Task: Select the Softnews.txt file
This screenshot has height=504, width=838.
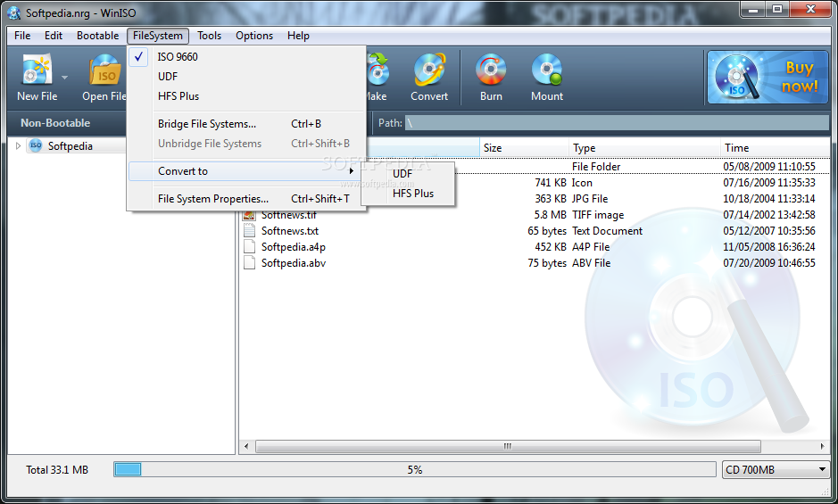Action: coord(290,231)
